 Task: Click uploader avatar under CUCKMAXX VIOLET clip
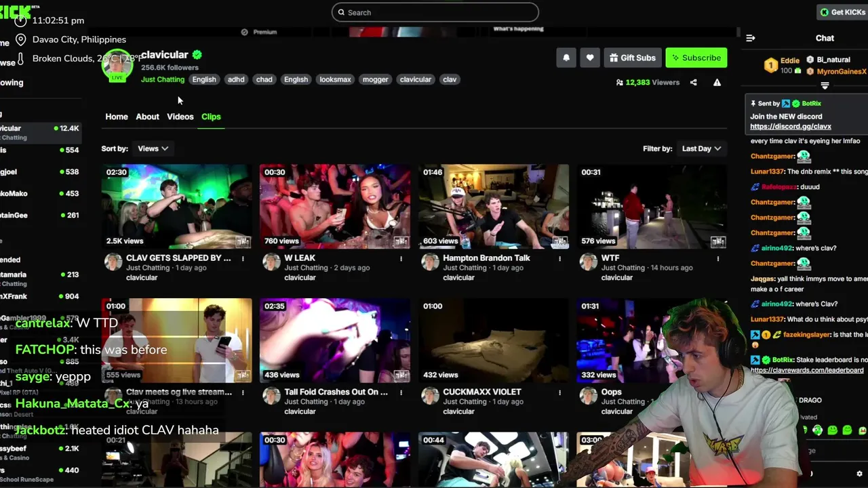tap(430, 396)
